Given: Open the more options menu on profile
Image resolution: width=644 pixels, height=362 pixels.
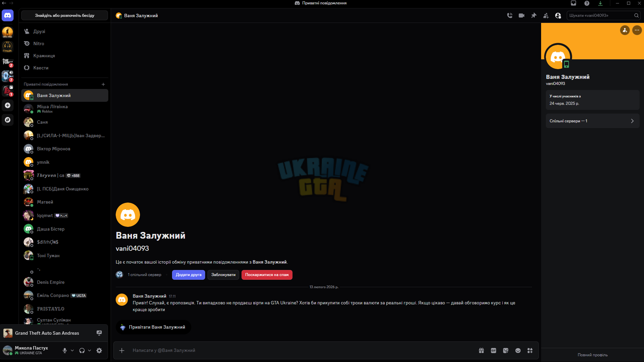Looking at the screenshot, I should [x=637, y=30].
